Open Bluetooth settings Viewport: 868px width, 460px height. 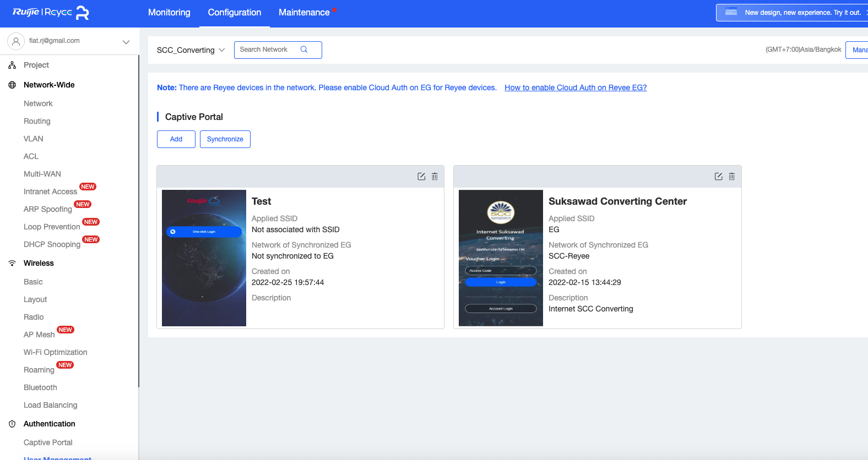40,387
